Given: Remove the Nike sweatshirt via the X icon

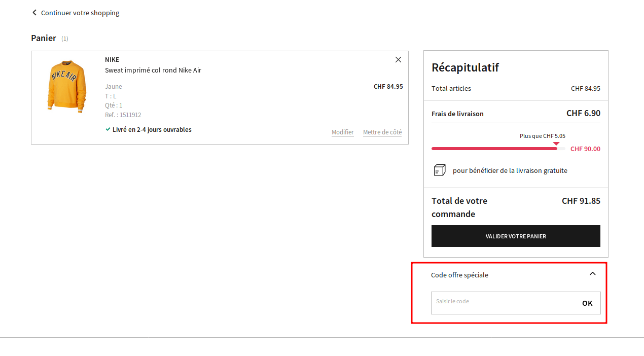Looking at the screenshot, I should coord(398,59).
